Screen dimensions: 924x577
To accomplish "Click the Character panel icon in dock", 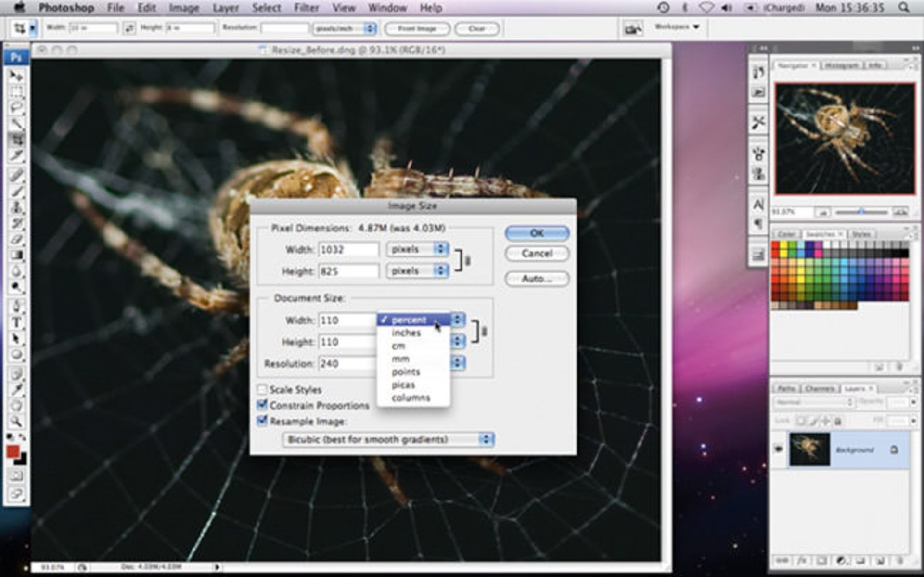I will pos(758,205).
